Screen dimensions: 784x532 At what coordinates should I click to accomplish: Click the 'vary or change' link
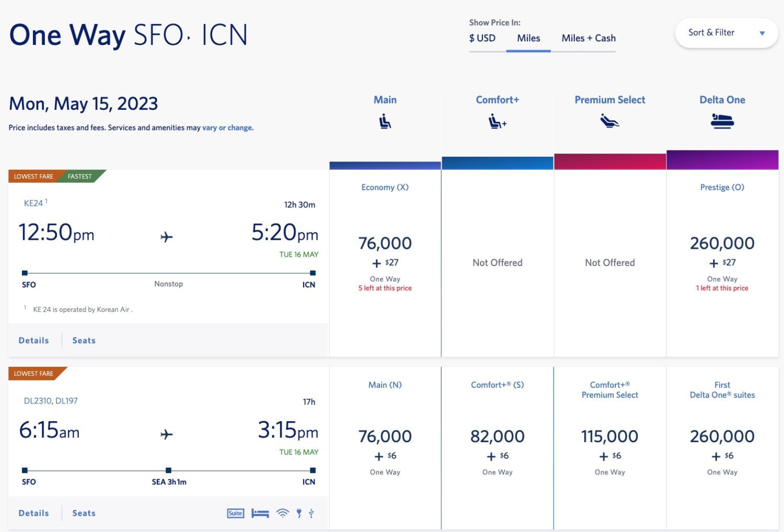point(228,128)
